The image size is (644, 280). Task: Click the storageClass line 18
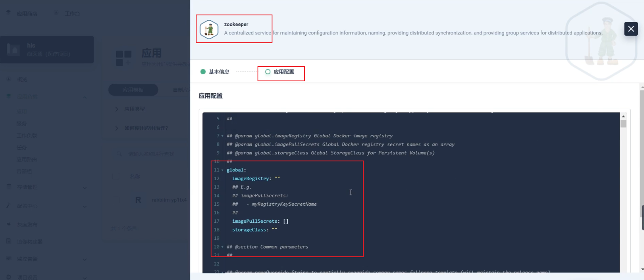[255, 229]
